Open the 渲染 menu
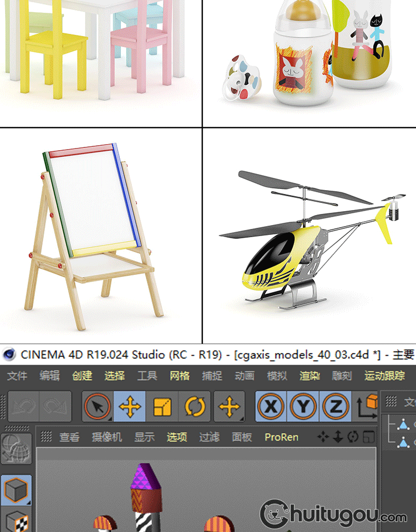 pos(310,376)
